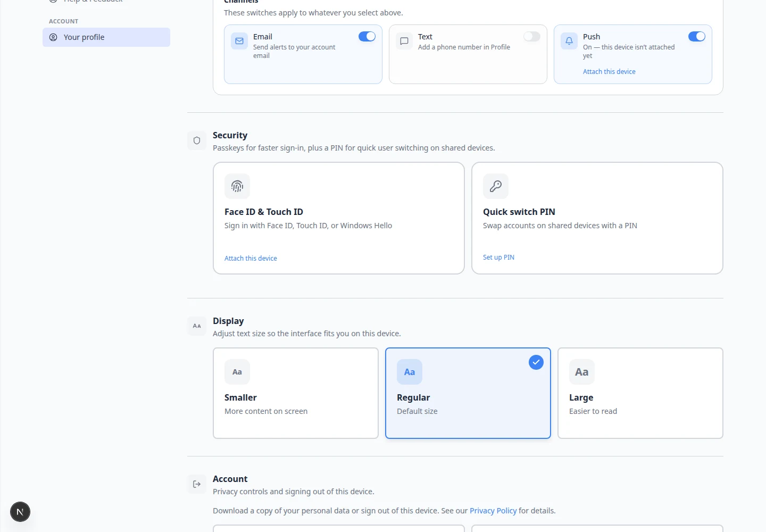Click the Email envelope icon
766x532 pixels.
point(239,41)
